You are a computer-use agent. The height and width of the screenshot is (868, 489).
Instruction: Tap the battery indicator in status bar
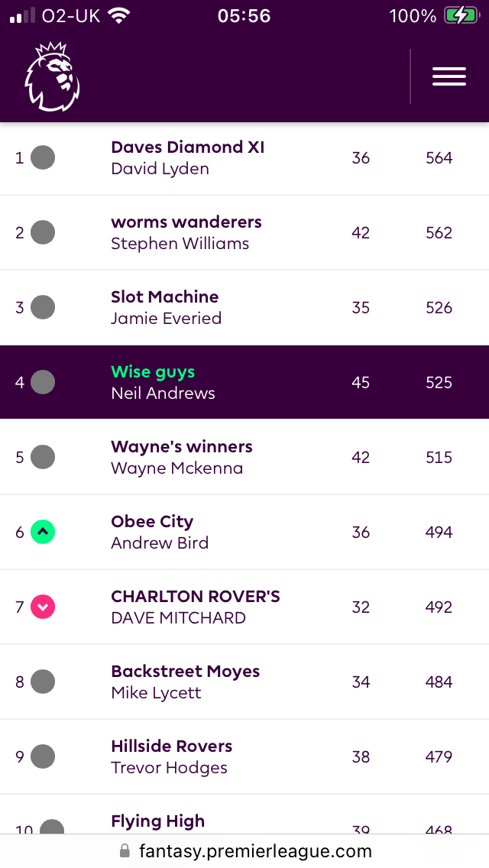(x=461, y=16)
